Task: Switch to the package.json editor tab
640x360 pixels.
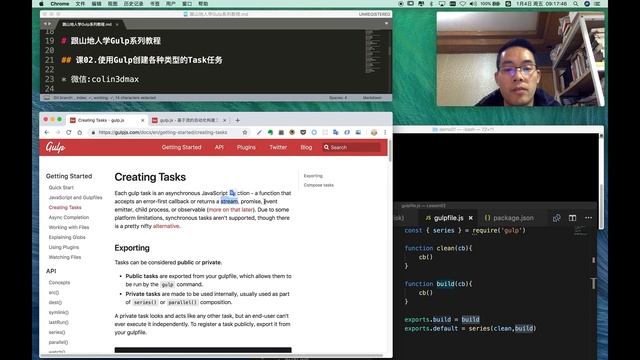Action: [509, 218]
